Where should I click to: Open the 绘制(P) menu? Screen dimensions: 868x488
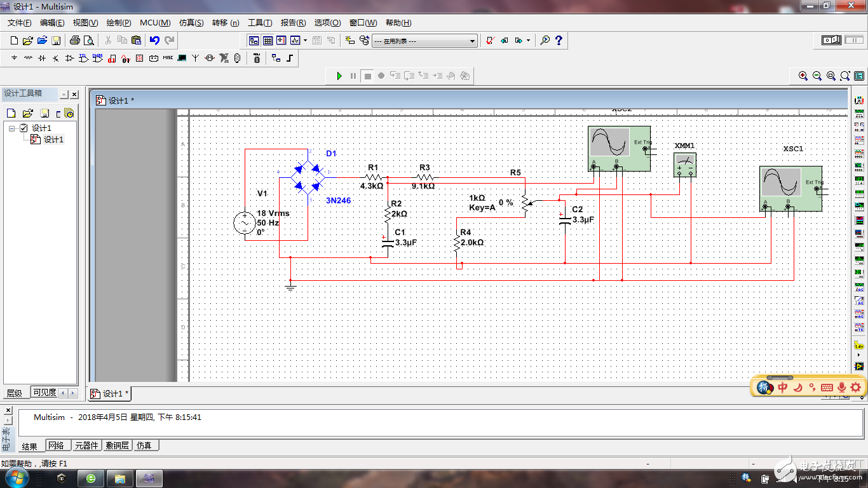tap(119, 22)
